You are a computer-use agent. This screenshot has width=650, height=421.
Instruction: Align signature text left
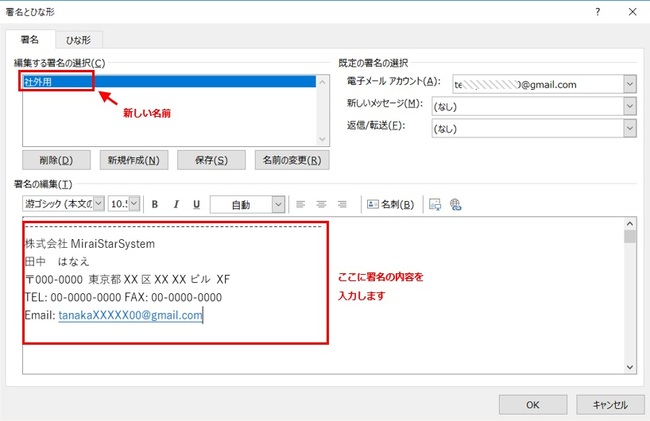(x=301, y=204)
